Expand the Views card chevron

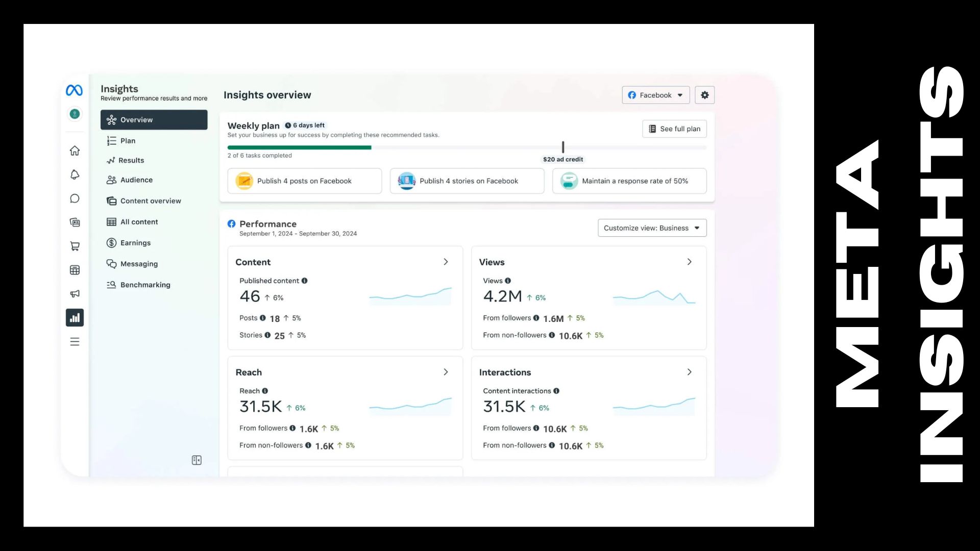[x=689, y=262]
